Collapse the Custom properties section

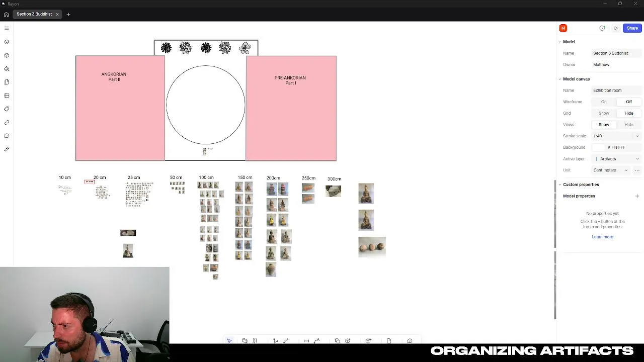(x=560, y=185)
